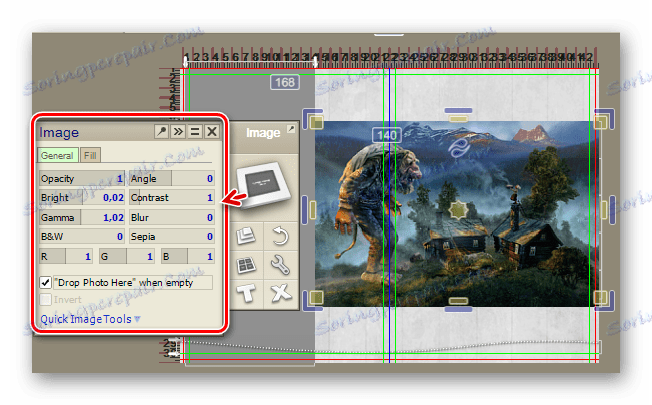Click the Bright value 0,02 field
This screenshot has width=652, height=405.
[82, 198]
